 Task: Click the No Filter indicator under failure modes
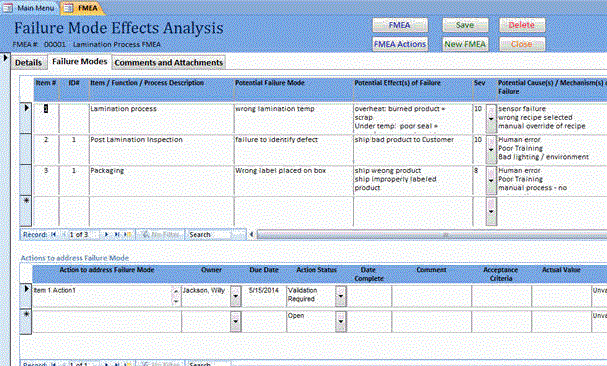[160, 234]
